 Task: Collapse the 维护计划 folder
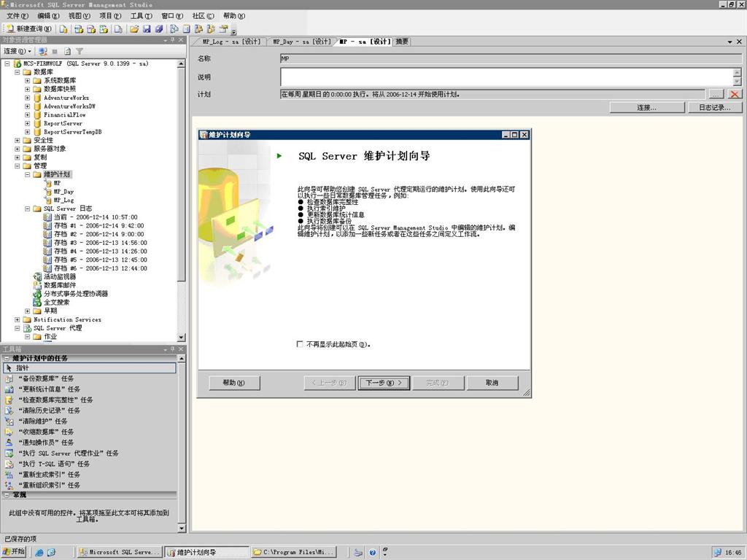[27, 175]
